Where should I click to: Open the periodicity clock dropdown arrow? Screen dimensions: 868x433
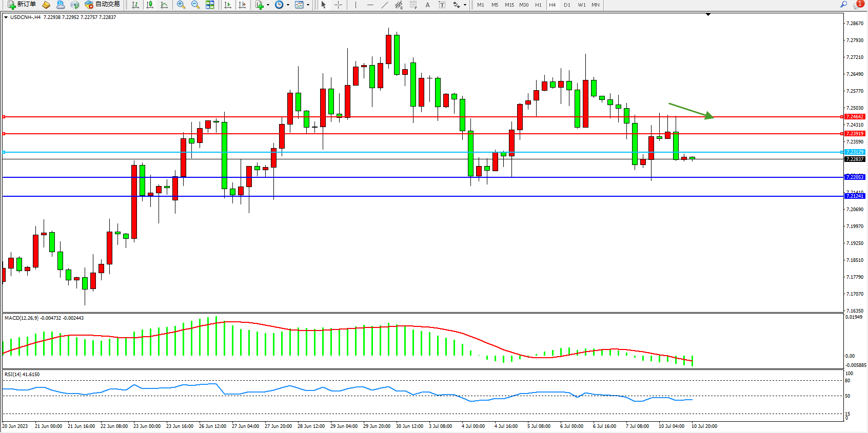pyautogui.click(x=288, y=5)
